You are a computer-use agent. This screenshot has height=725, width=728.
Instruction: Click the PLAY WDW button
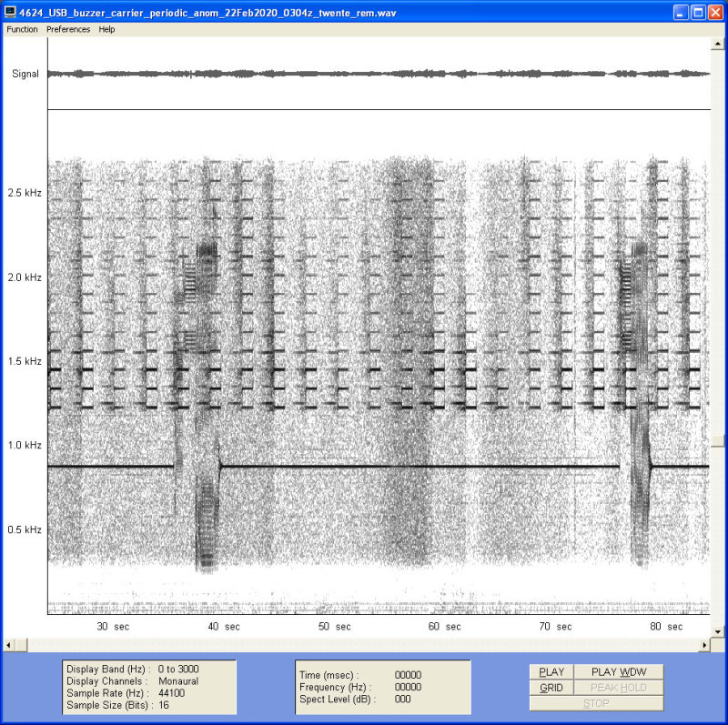pos(619,671)
